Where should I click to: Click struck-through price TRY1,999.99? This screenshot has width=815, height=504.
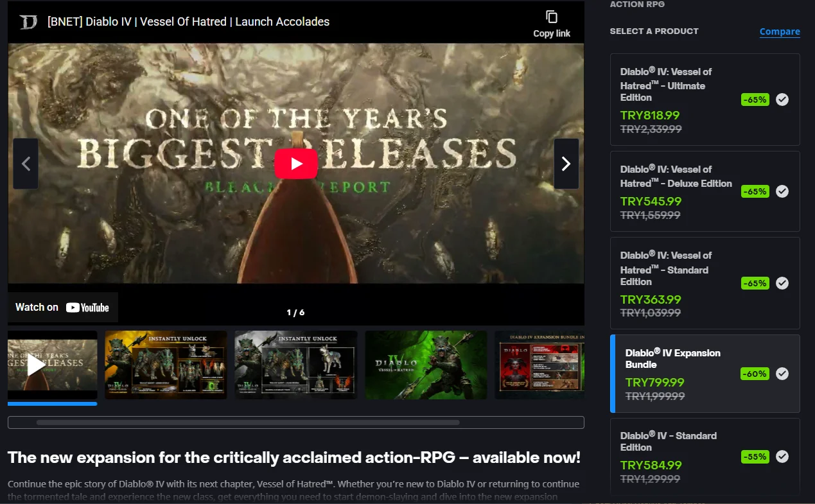655,397
